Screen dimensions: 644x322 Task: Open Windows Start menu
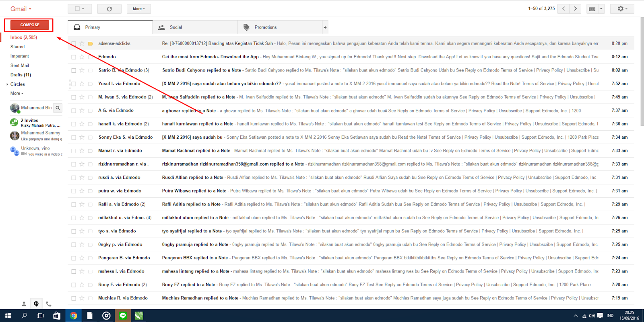[8, 316]
